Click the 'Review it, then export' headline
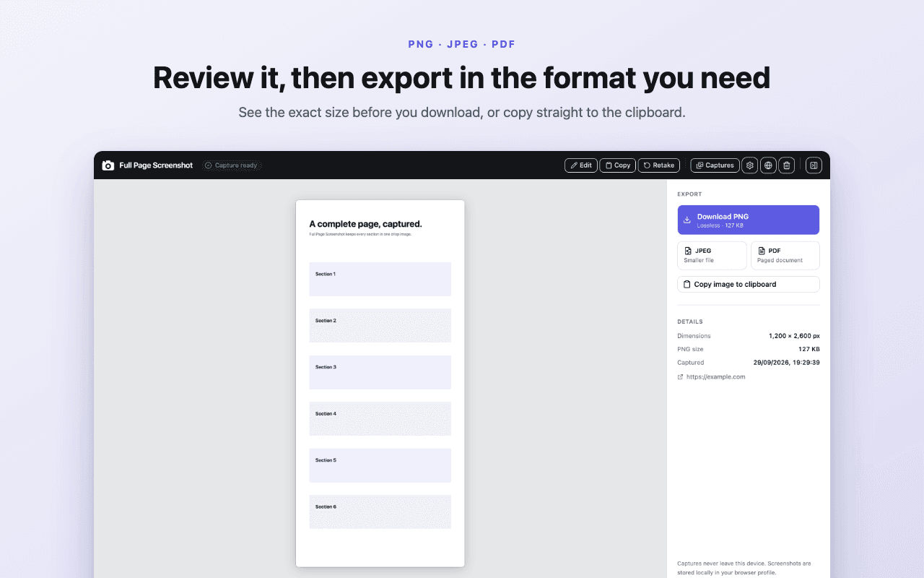Image resolution: width=924 pixels, height=578 pixels. point(462,77)
